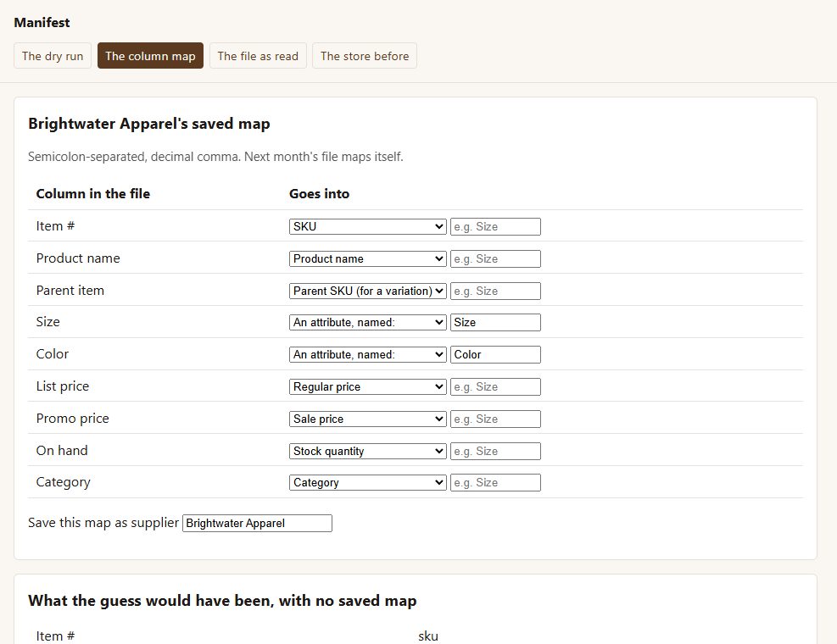This screenshot has width=837, height=644.
Task: Focus the attribute field in Product name row
Action: click(495, 258)
